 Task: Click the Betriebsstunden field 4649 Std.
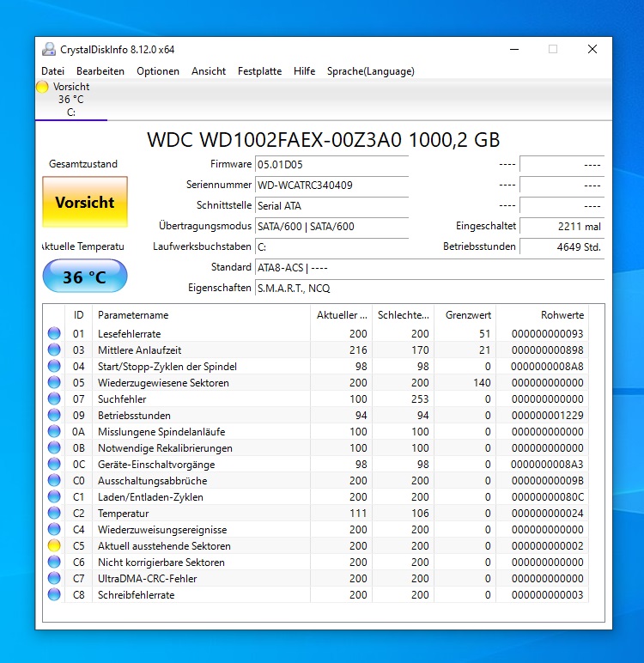point(562,247)
